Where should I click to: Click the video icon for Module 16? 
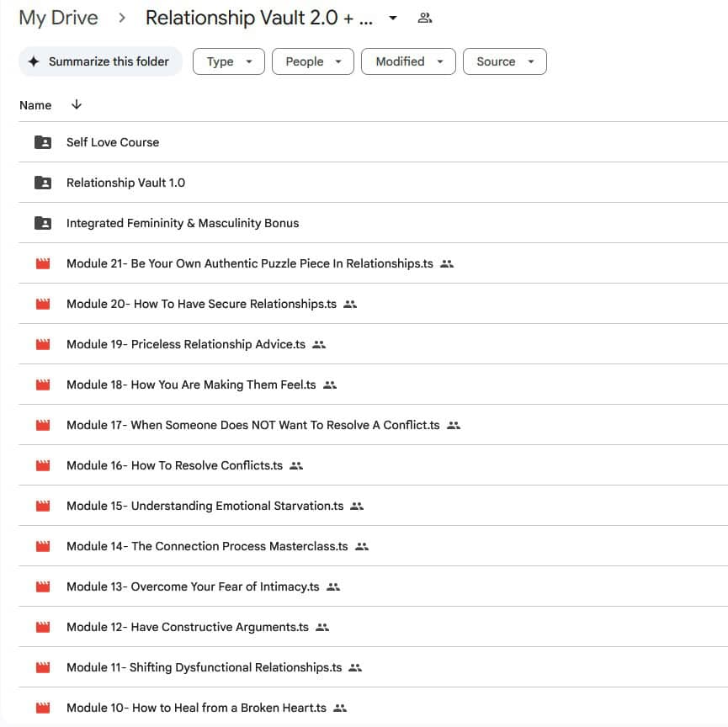coord(43,465)
